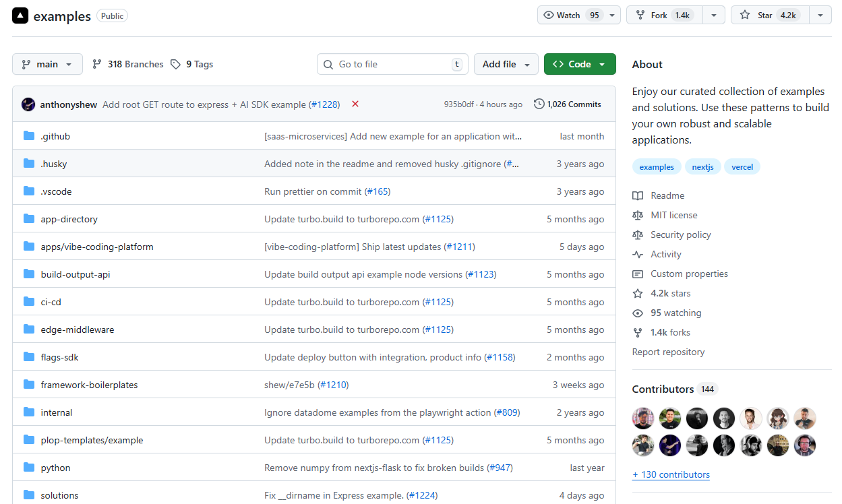Open pull request #947 link
The image size is (842, 504).
499,468
